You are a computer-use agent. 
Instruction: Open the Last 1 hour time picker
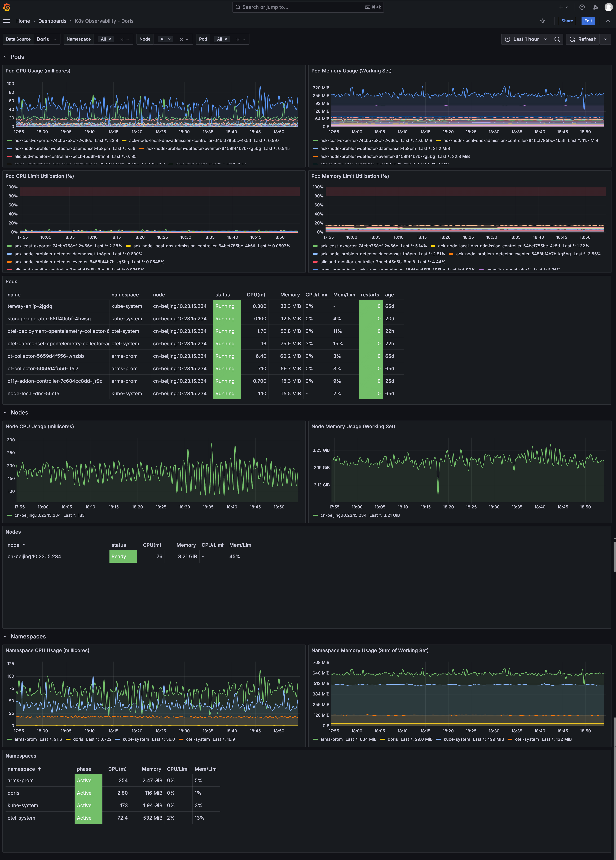[x=526, y=39]
